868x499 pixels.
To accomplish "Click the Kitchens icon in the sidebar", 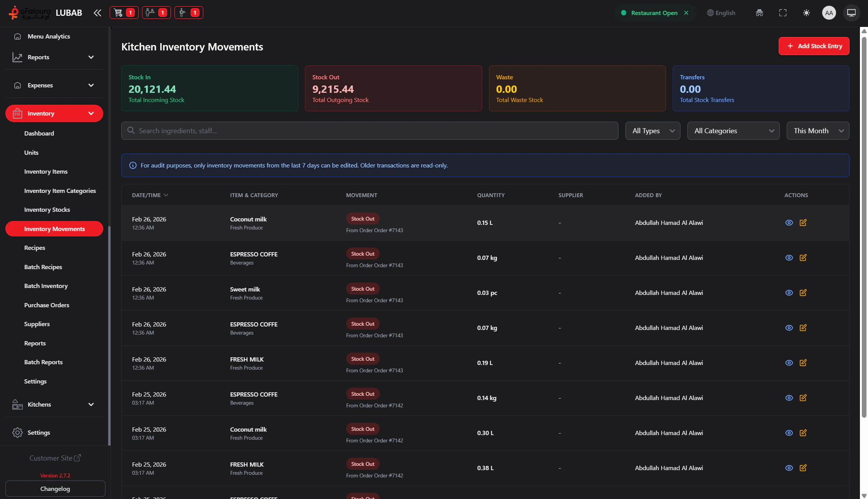I will (x=17, y=404).
